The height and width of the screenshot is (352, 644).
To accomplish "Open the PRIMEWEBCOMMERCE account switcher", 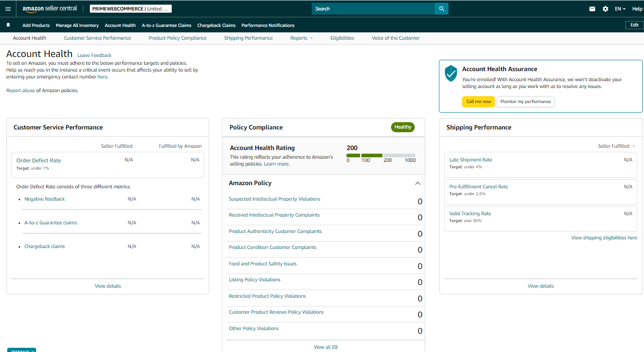I will [x=131, y=9].
